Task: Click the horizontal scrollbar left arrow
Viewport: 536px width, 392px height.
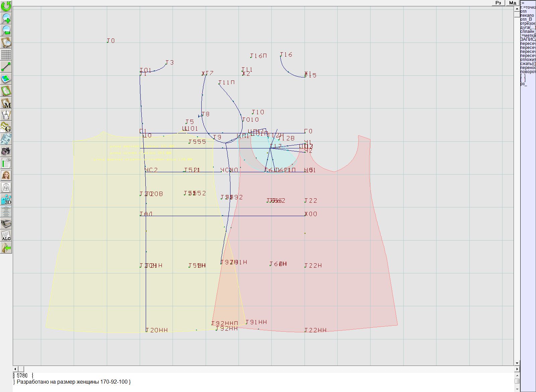Action: point(15,369)
